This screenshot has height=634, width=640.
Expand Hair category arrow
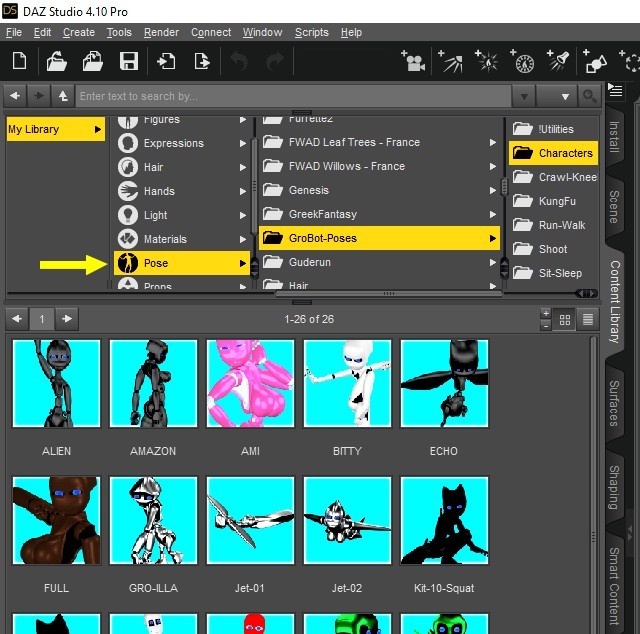point(243,167)
